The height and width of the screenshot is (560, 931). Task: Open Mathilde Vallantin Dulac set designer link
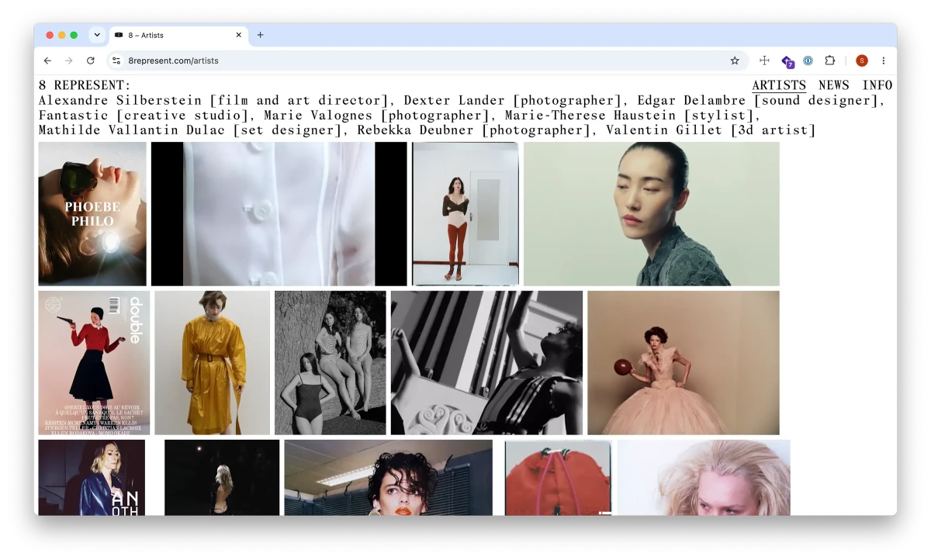pos(191,130)
